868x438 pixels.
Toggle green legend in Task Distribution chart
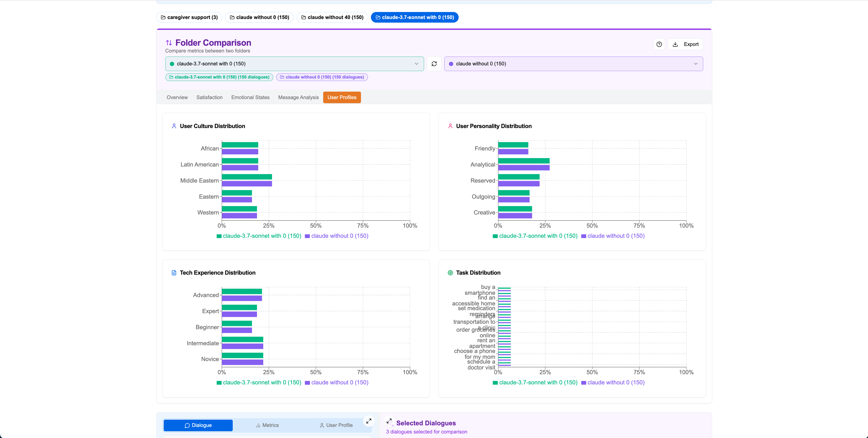pos(535,382)
